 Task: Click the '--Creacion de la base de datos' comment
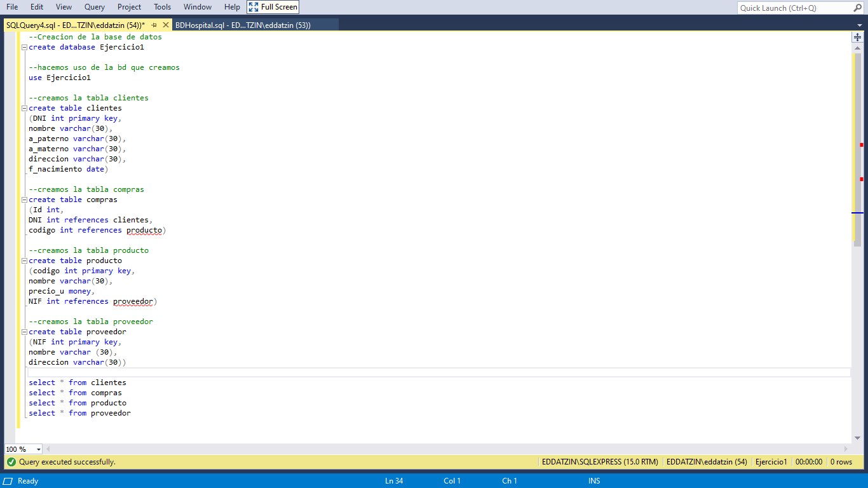click(95, 37)
